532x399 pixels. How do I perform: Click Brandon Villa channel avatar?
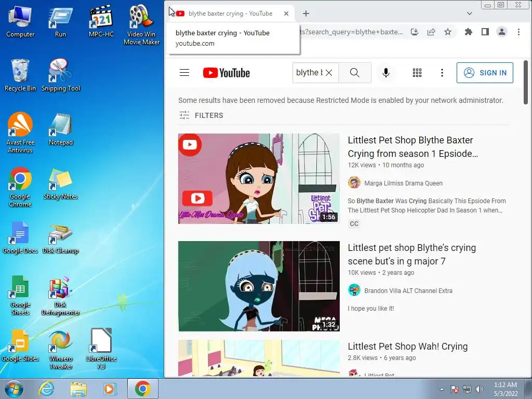[x=354, y=290]
